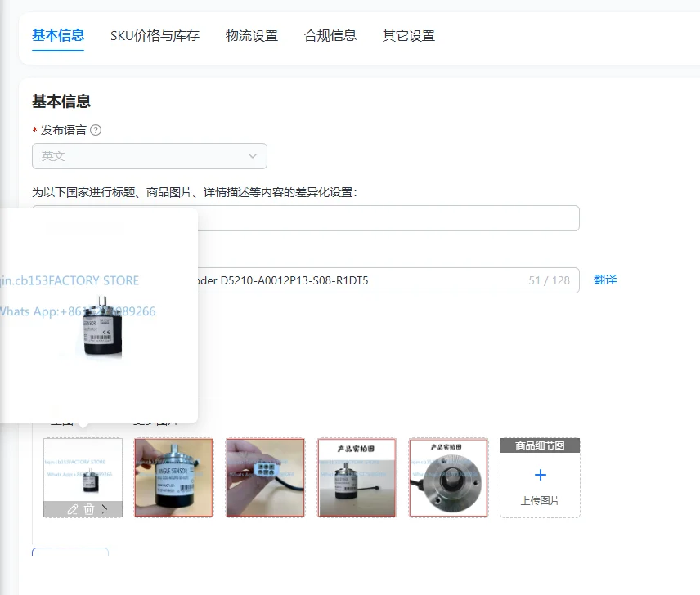700x595 pixels.
Task: Go to 合规信息 tab
Action: tap(330, 36)
